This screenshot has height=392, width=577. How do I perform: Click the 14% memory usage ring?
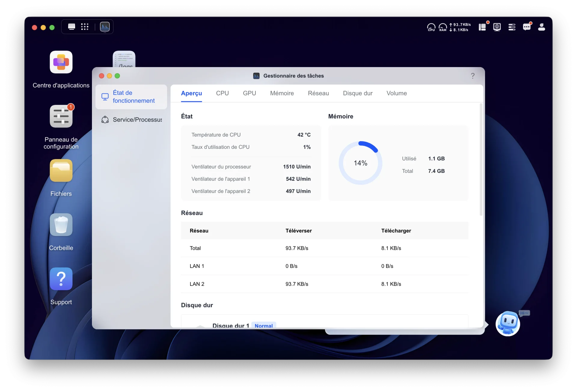coord(360,163)
